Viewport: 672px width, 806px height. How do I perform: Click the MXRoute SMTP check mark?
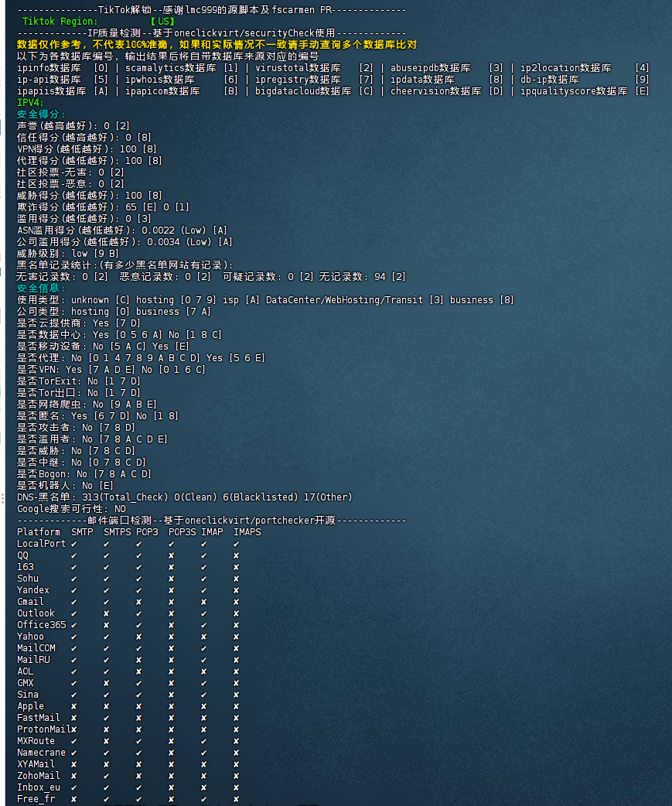73,741
